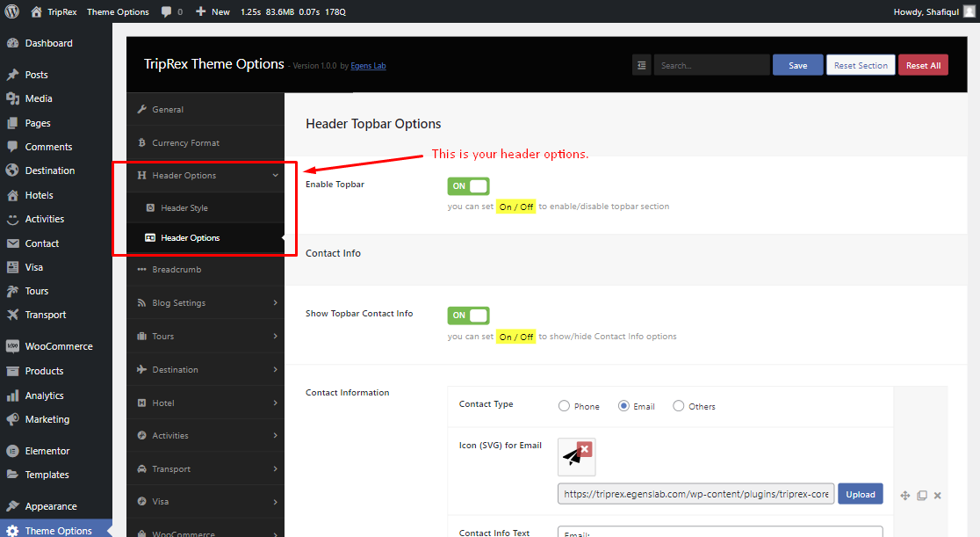Expand Activities theme section arrow
Viewport: 980px width, 537px height.
tap(275, 436)
